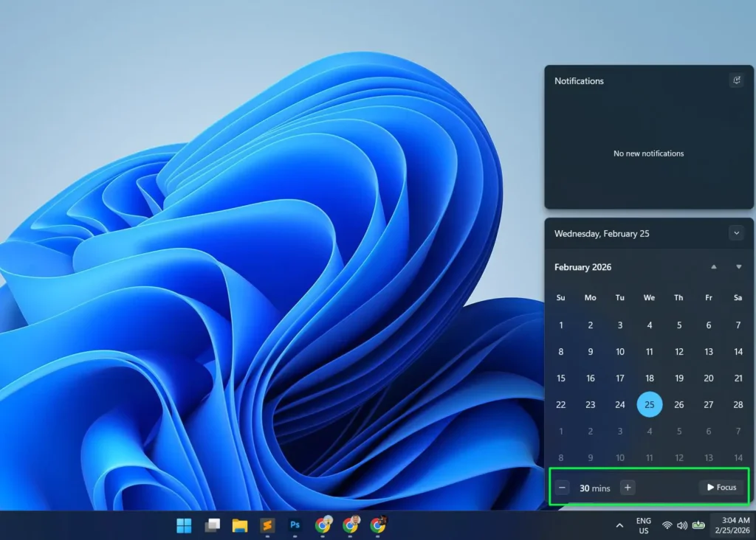
Task: Show hidden icons via tray chevron
Action: [619, 525]
